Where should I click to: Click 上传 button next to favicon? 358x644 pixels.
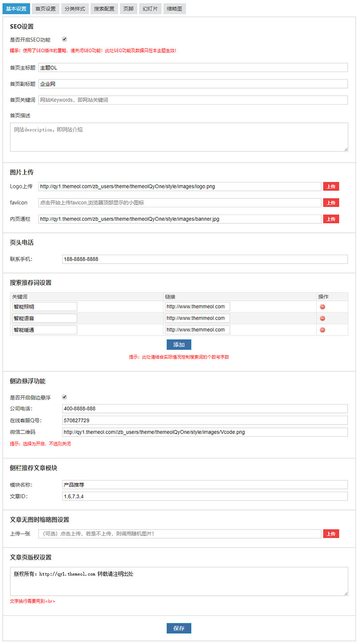pos(331,203)
